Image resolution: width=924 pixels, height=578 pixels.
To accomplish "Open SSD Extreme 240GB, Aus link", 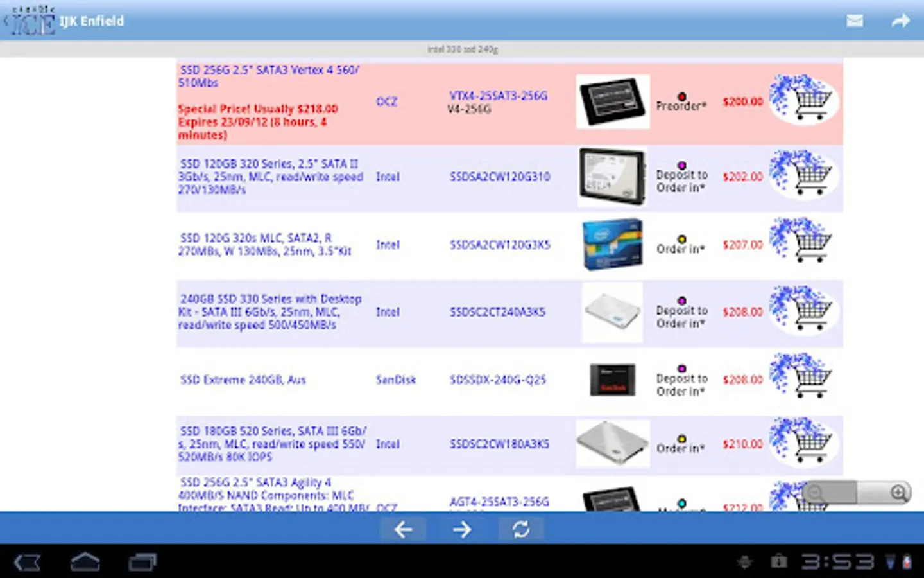I will tap(243, 380).
